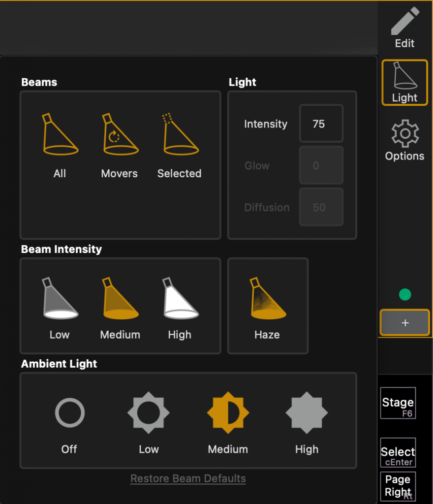Image resolution: width=433 pixels, height=504 pixels.
Task: Click the Glow value field
Action: (x=321, y=166)
